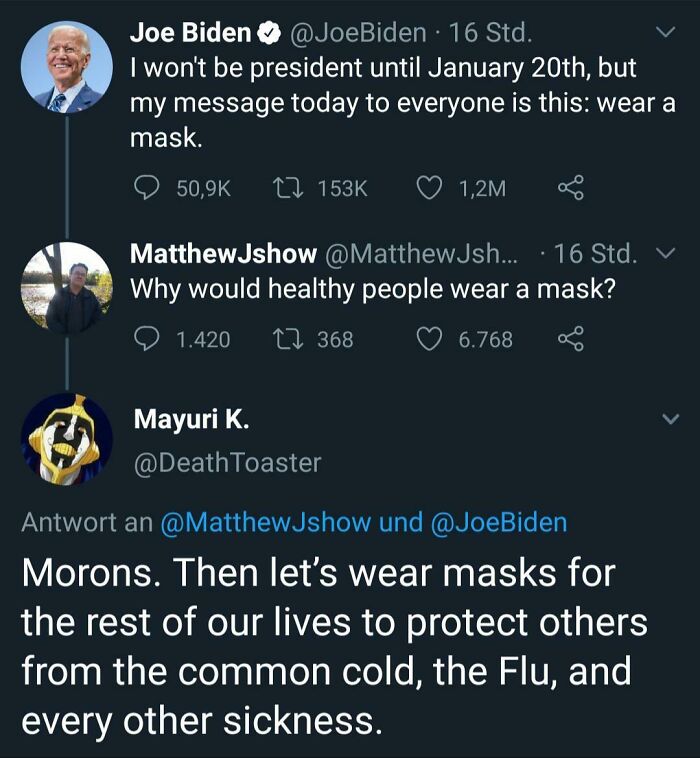Share MatthewJshow's tweet

(x=570, y=339)
